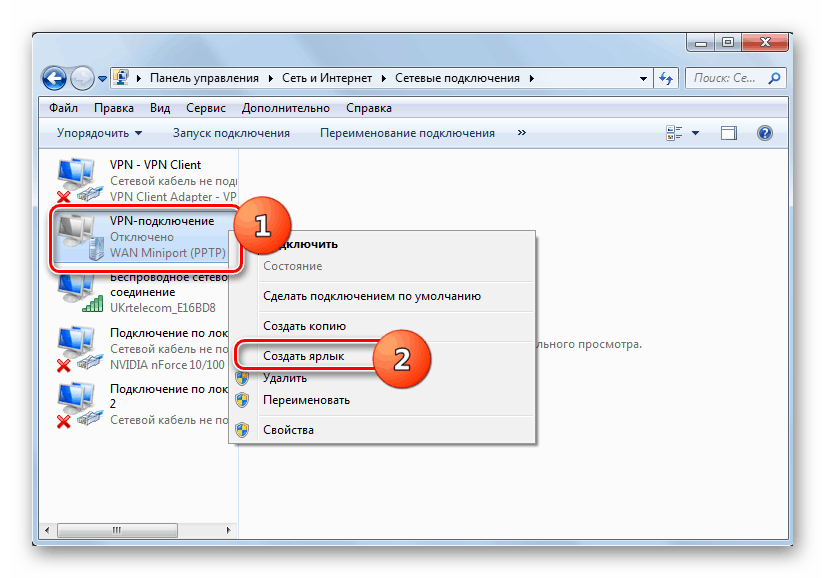825x578 pixels.
Task: Open the address bar history dropdown
Action: pos(643,79)
